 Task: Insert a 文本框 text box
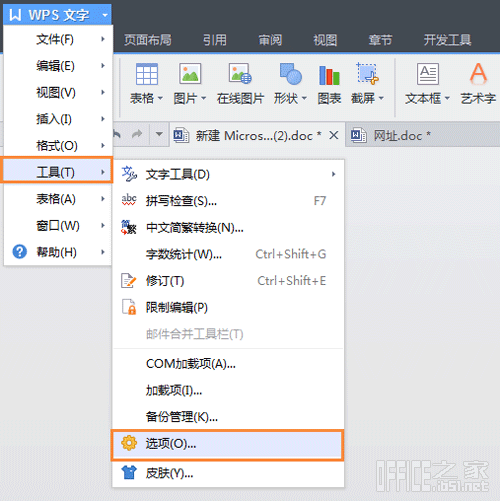tap(428, 74)
